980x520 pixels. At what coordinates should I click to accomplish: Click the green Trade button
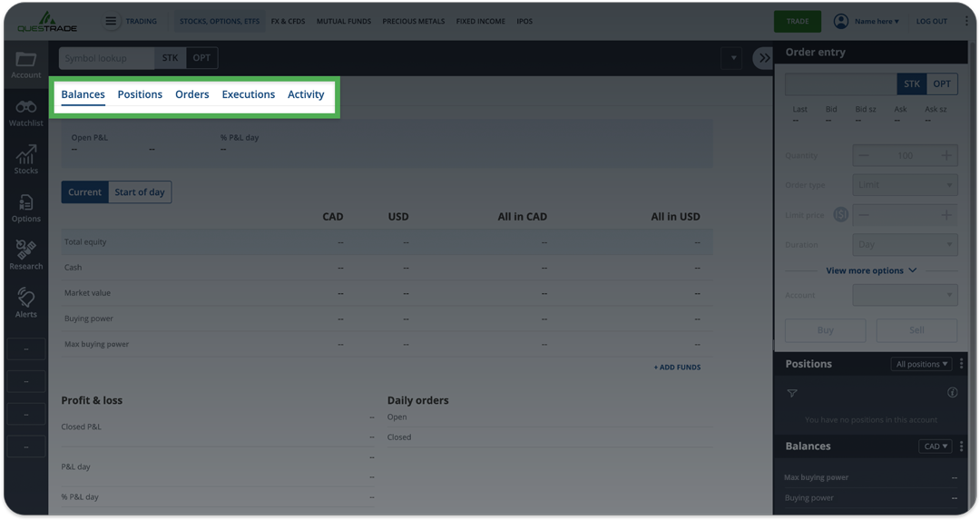coord(798,21)
